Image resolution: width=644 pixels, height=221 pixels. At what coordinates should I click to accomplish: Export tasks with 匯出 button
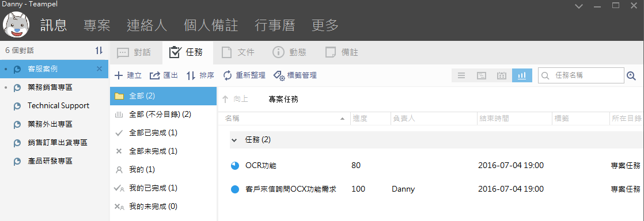[x=164, y=75]
